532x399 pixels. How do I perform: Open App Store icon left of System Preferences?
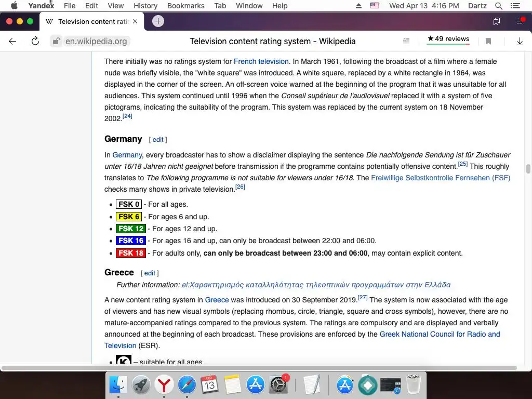pyautogui.click(x=255, y=385)
